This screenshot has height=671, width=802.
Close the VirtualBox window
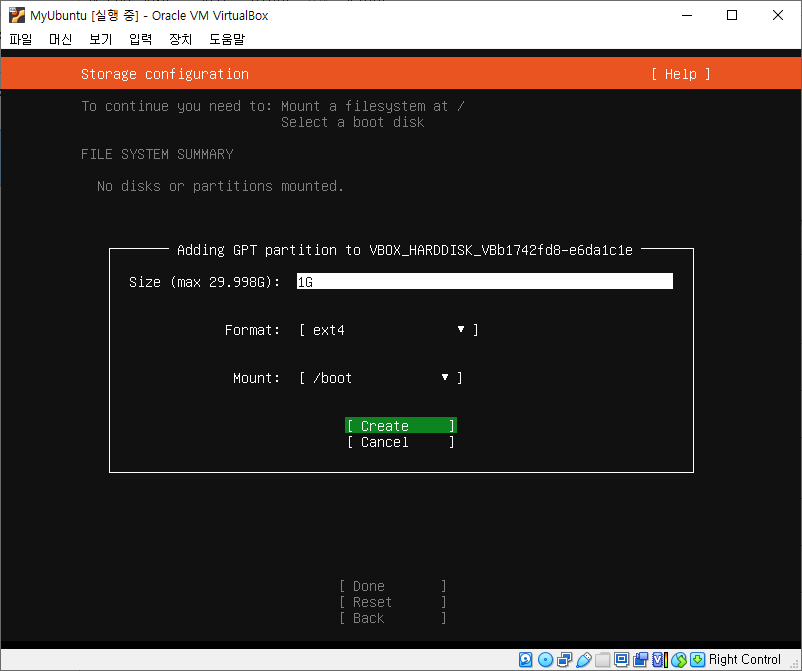pos(777,15)
